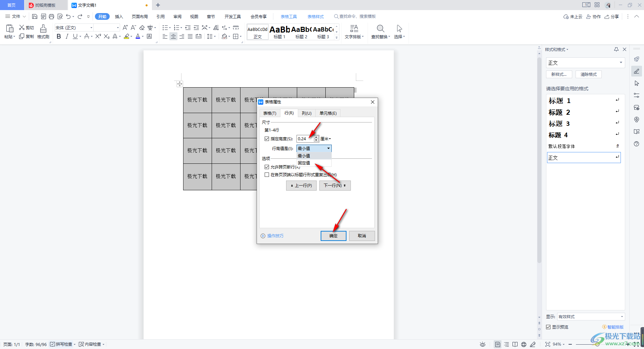Click the Undo arrow icon
The width and height of the screenshot is (644, 349).
[68, 16]
